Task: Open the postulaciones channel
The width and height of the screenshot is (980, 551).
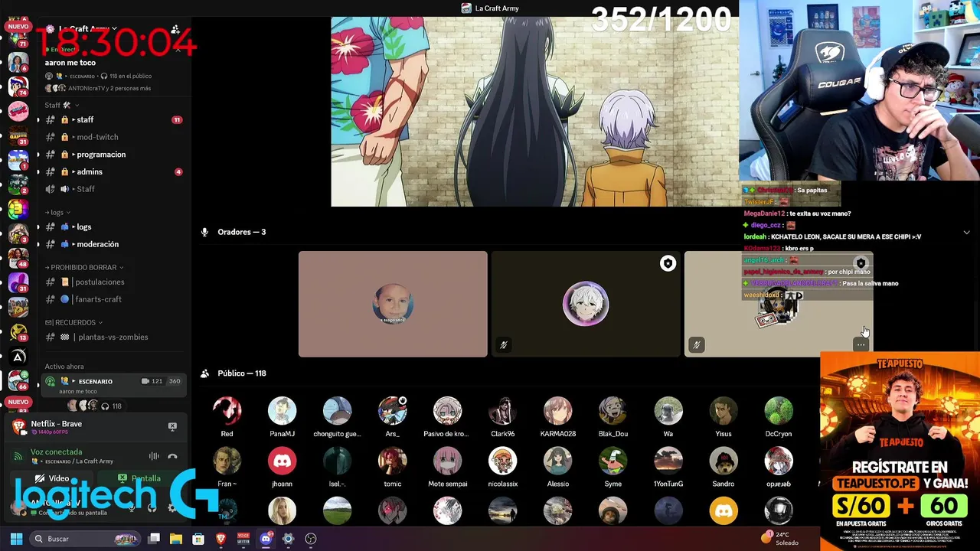Action: 113,282
